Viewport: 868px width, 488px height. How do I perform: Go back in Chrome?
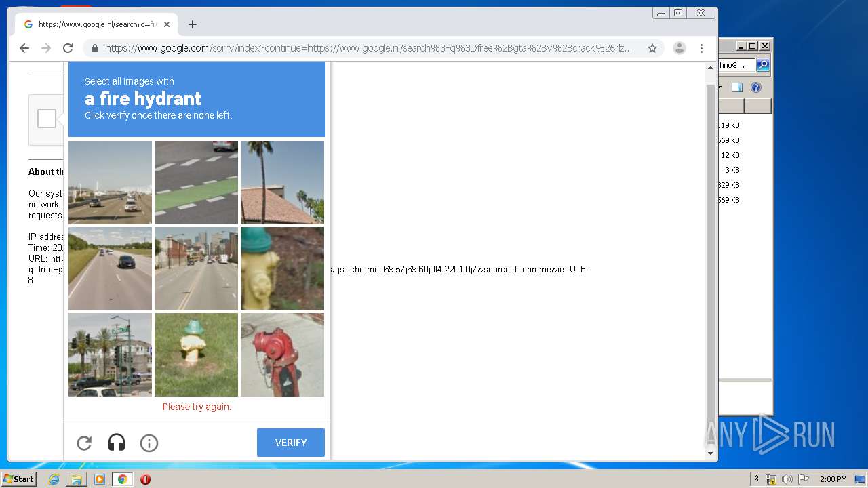tap(24, 48)
